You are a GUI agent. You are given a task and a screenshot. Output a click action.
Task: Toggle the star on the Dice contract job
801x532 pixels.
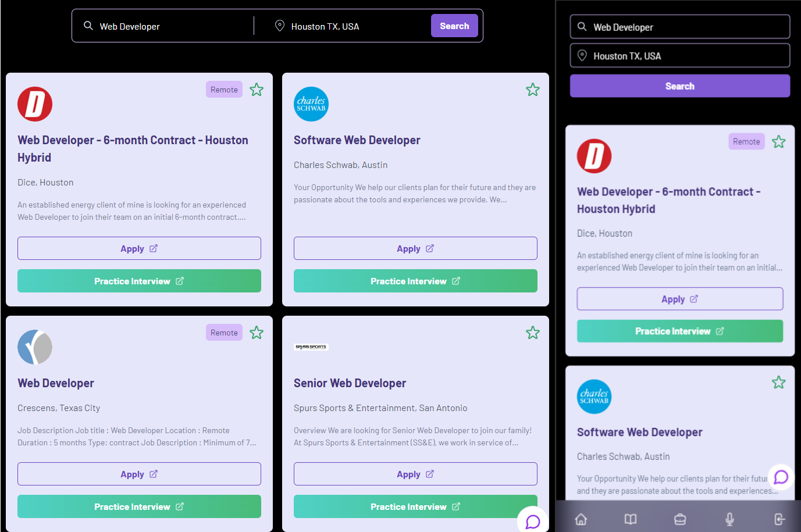[257, 90]
